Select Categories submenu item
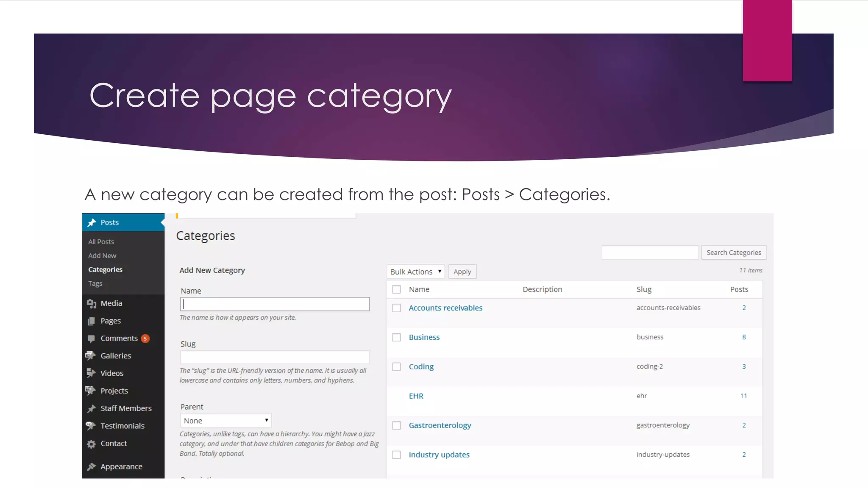868x488 pixels. click(105, 270)
